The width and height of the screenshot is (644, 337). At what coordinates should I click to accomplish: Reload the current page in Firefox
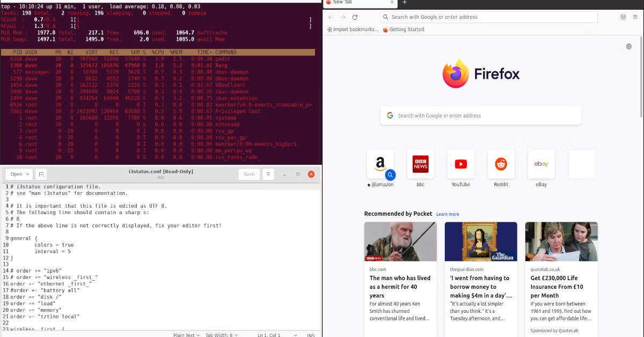click(x=356, y=17)
